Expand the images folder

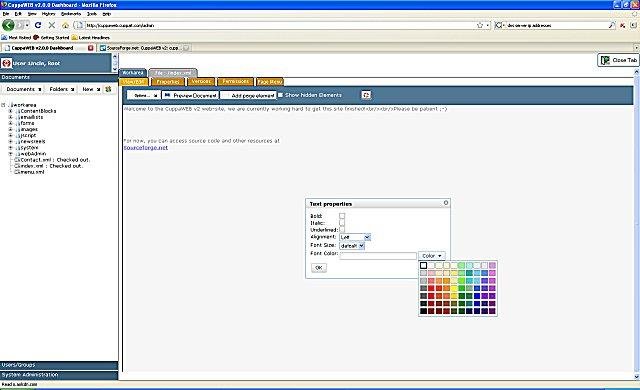click(11, 129)
